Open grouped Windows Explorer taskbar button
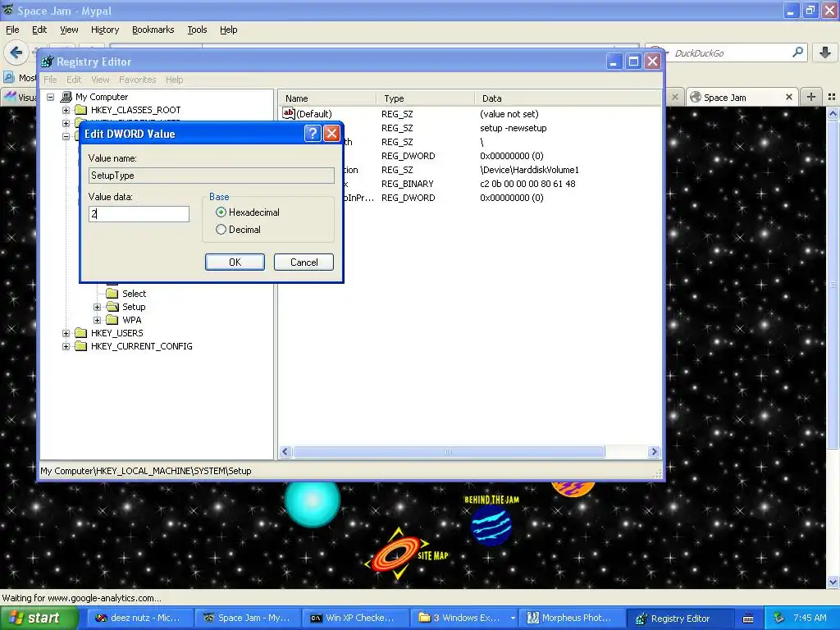 tap(466, 619)
